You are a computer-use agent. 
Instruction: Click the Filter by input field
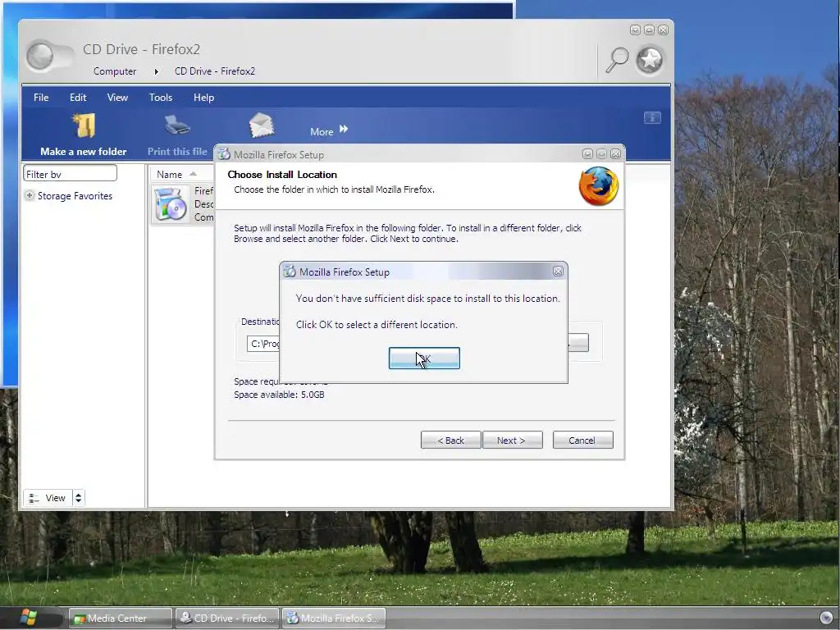tap(70, 174)
